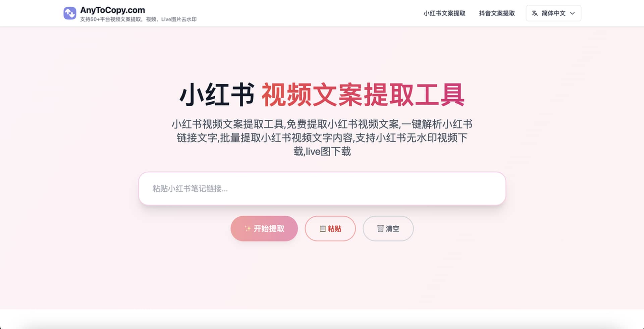This screenshot has height=329, width=644.
Task: Click the 支持50+平台视频文案提取 tagline
Action: 138,19
